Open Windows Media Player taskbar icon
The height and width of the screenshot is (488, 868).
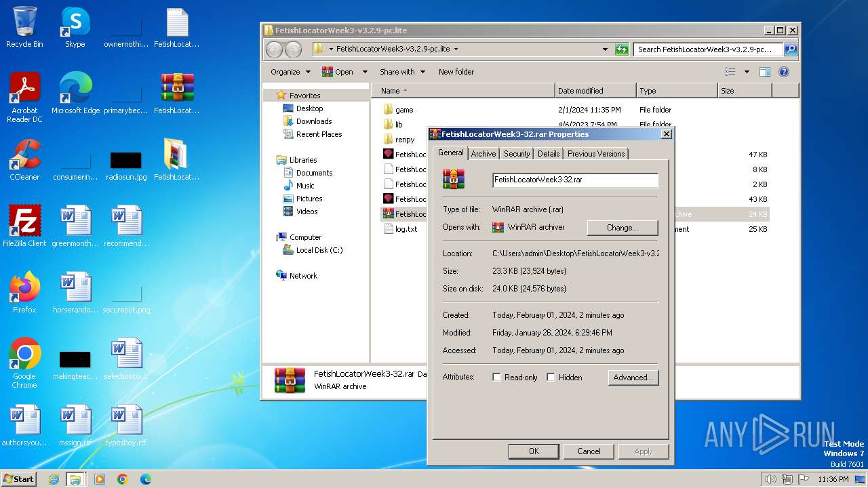pos(100,479)
